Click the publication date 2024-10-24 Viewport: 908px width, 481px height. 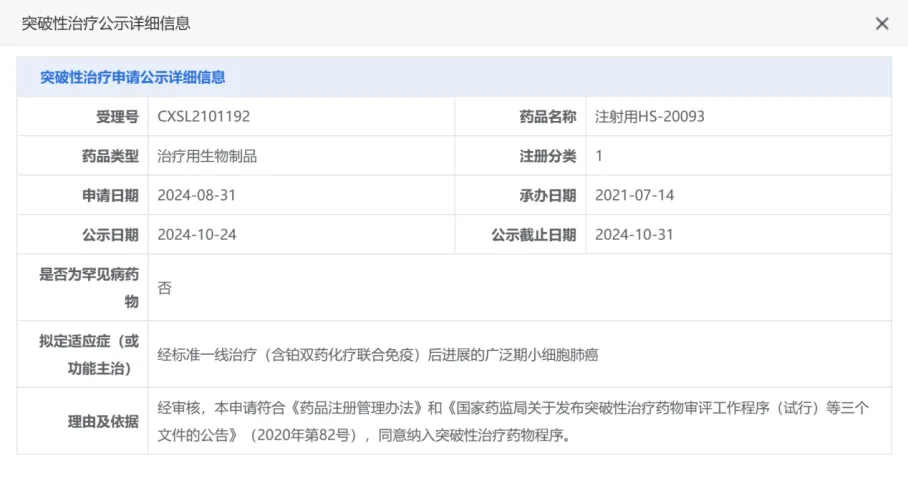[196, 235]
